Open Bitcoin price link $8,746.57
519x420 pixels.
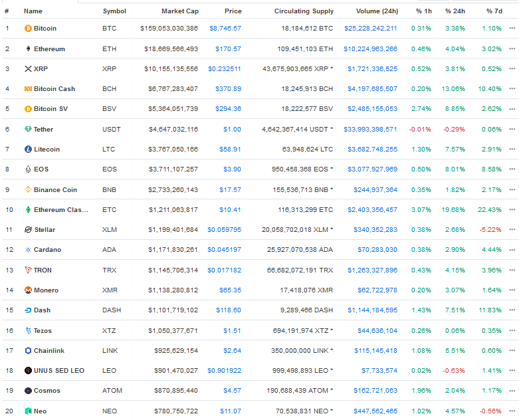click(x=225, y=29)
